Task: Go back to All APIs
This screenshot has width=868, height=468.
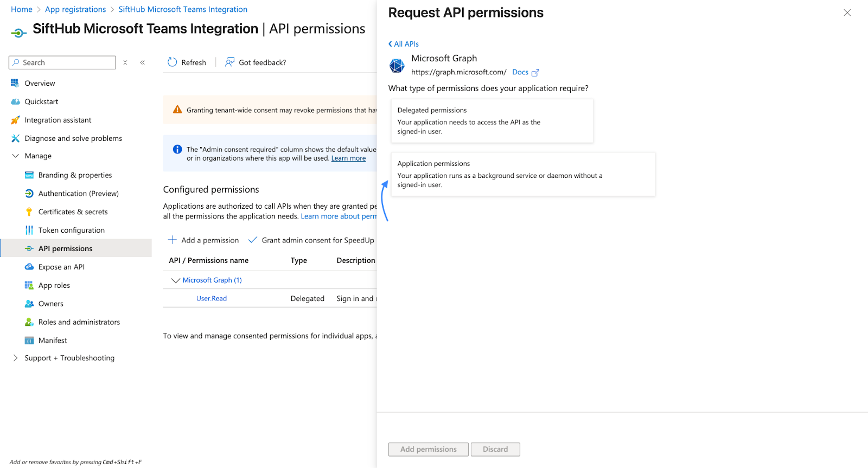Action: click(404, 44)
